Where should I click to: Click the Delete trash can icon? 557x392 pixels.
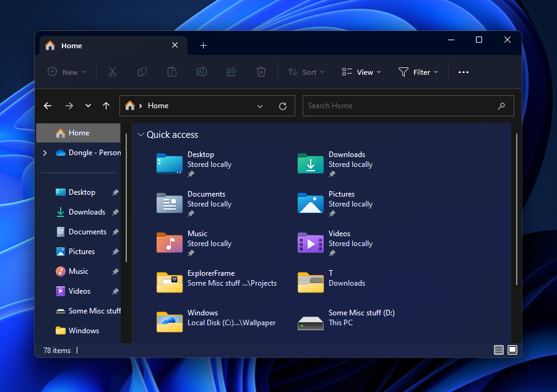261,72
